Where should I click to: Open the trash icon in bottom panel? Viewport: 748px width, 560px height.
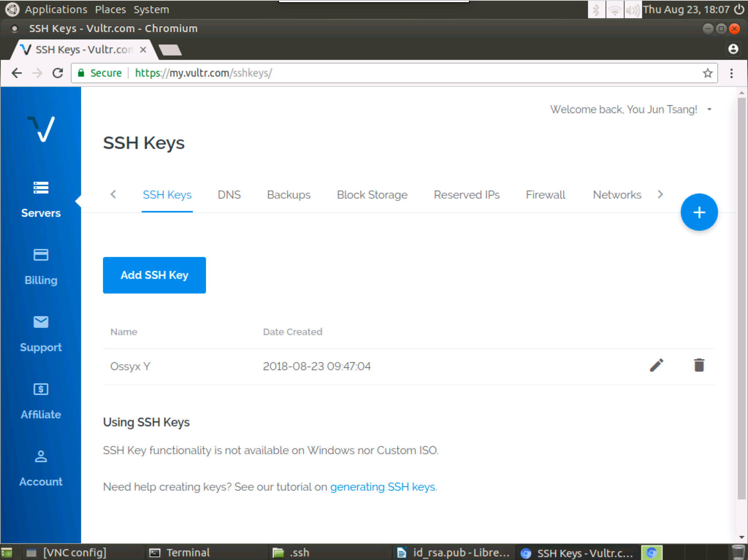point(739,552)
